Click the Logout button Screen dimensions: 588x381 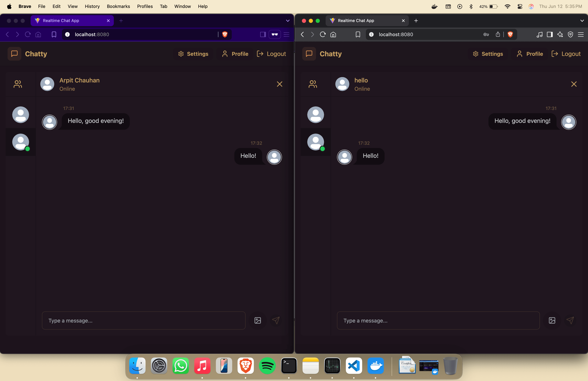coord(271,54)
